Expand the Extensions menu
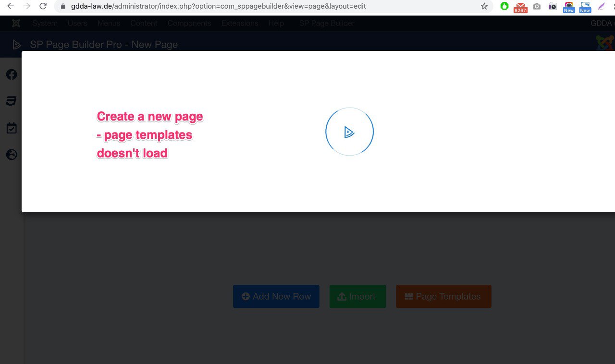 coord(240,23)
